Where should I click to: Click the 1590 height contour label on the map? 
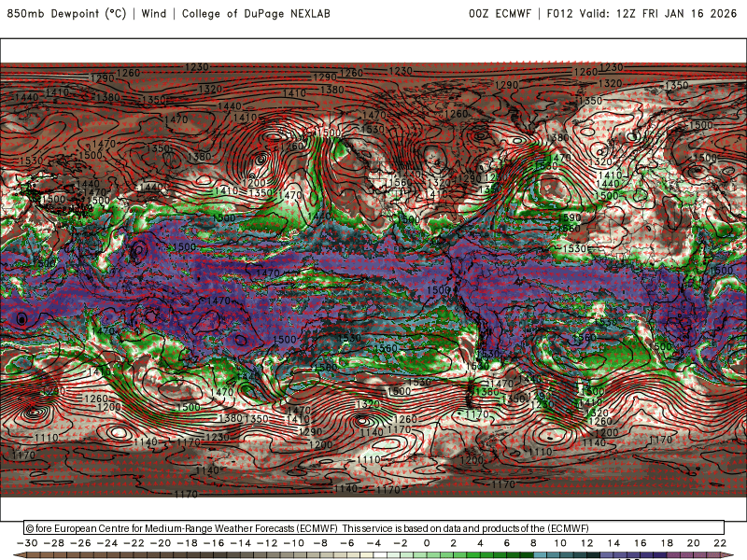(570, 217)
